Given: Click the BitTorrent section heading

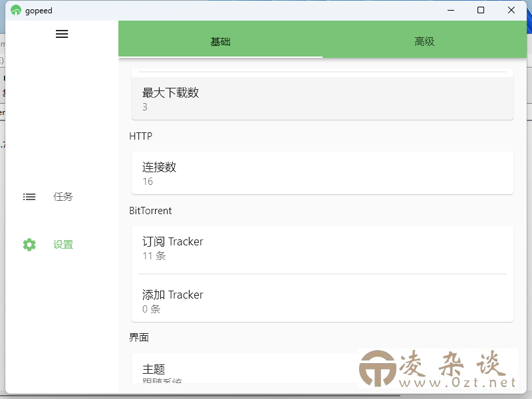Looking at the screenshot, I should click(x=150, y=211).
